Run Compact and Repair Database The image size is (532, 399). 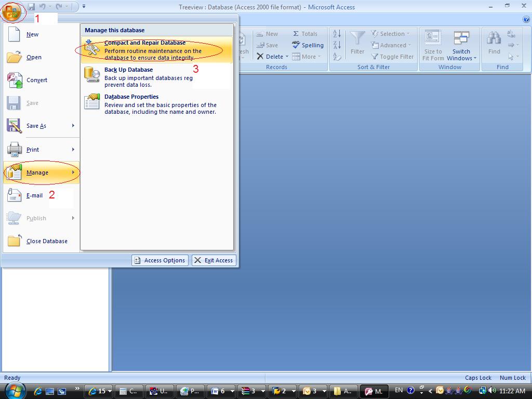pyautogui.click(x=157, y=50)
